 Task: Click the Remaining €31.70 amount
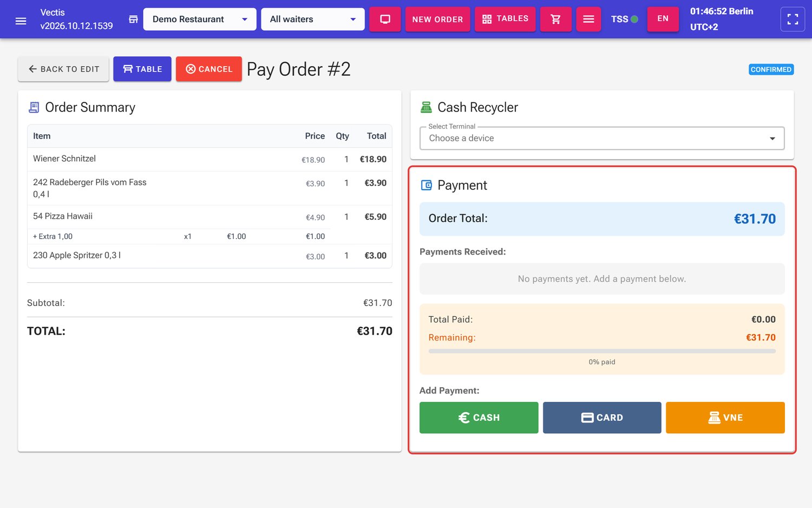[x=761, y=337]
